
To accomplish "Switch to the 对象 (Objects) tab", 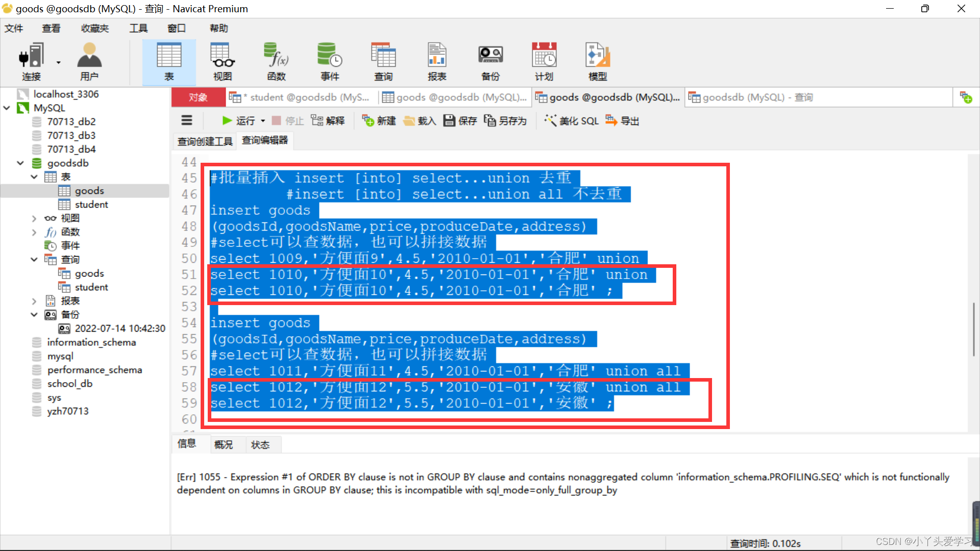I will 198,97.
